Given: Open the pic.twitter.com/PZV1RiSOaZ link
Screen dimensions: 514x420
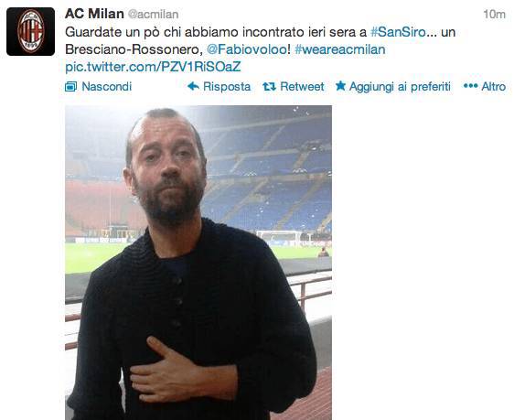Looking at the screenshot, I should (x=153, y=67).
